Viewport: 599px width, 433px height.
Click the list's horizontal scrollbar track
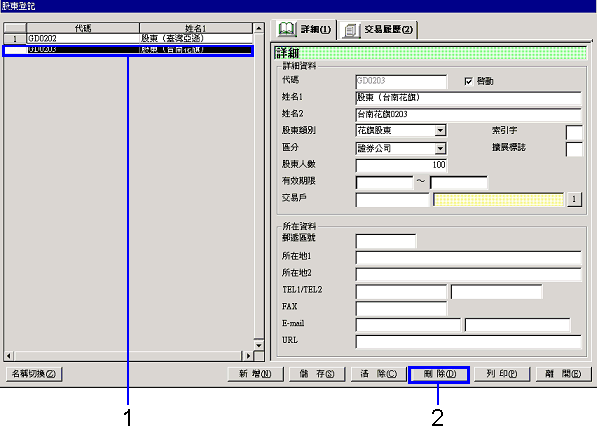128,356
